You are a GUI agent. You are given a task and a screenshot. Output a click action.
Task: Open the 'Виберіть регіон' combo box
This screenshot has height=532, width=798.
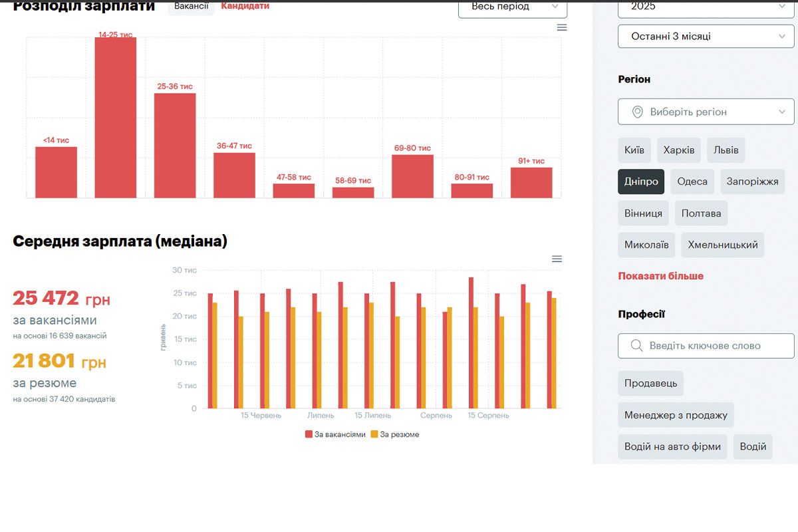(706, 112)
